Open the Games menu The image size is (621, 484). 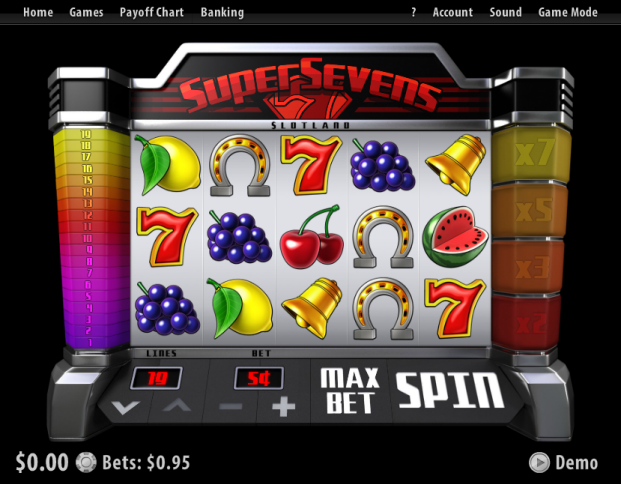click(x=86, y=12)
